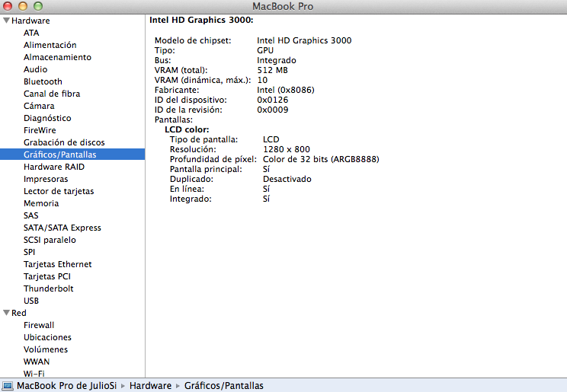This screenshot has height=392, width=567.
Task: Select SCSI paralelo
Action: 50,240
